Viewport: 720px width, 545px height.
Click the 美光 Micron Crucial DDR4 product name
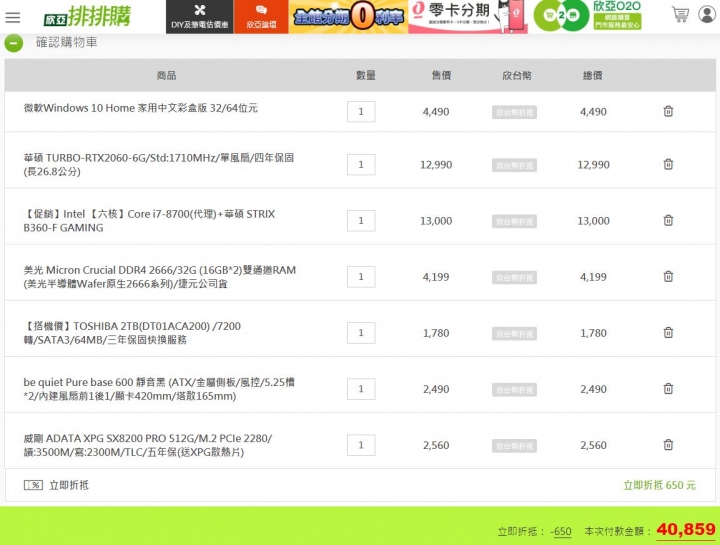tap(160, 276)
